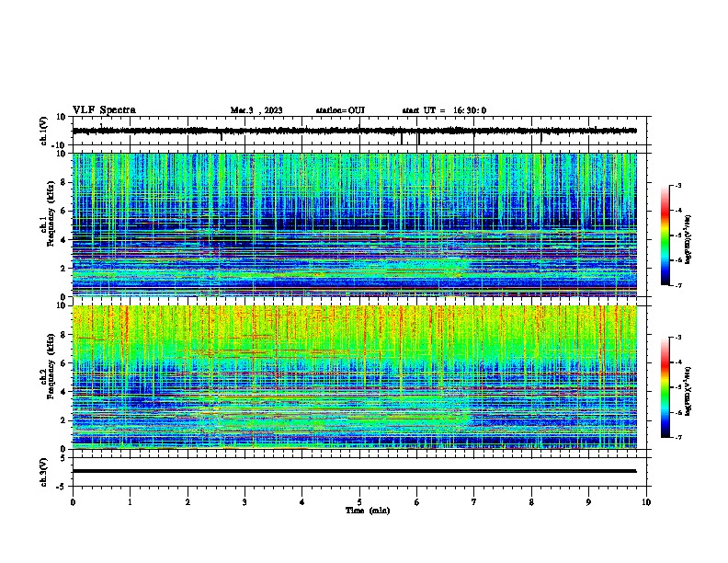Click the "Time (min)" axis title
Viewport: 728px width, 563px height.
click(368, 511)
